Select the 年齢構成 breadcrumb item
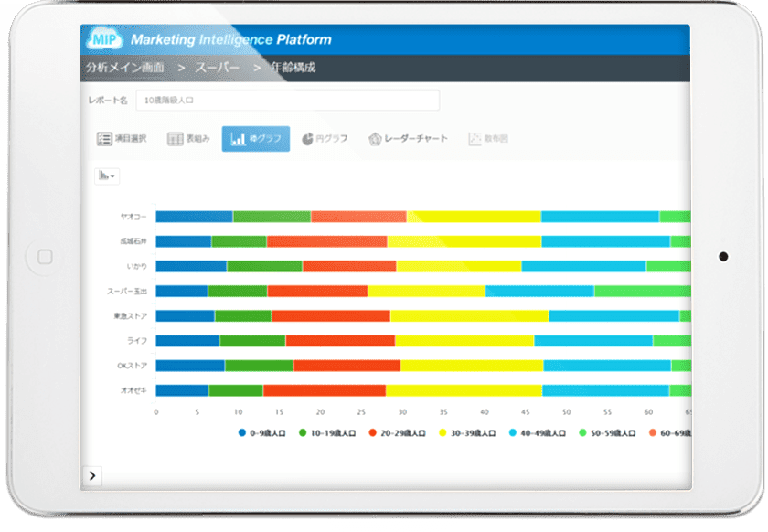 [x=293, y=68]
